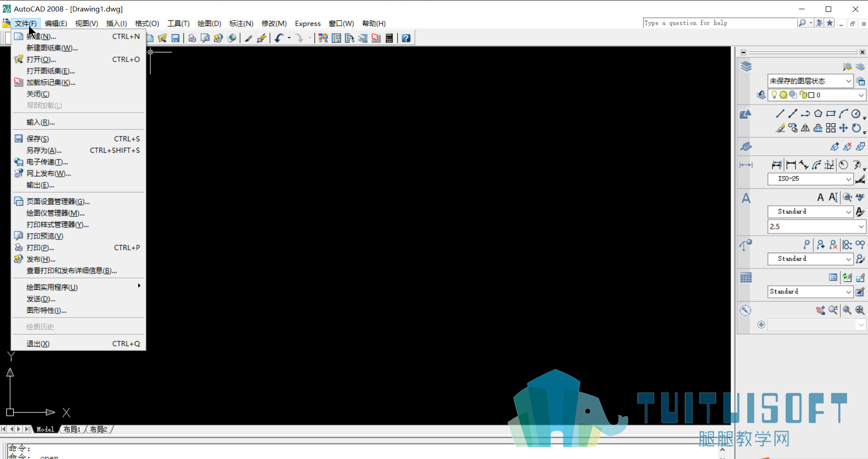Toggle the layer freeze sun icon
Image resolution: width=868 pixels, height=459 pixels.
click(783, 95)
